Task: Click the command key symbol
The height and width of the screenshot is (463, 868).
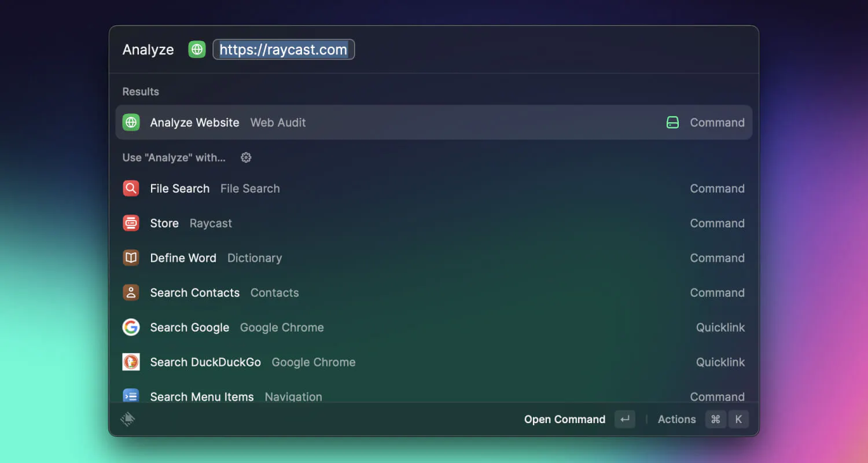Action: point(716,419)
